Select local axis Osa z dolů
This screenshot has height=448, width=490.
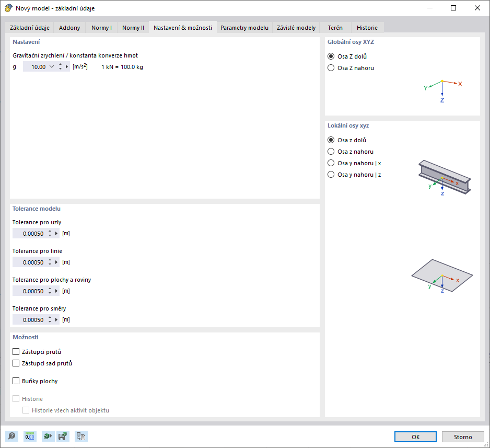pyautogui.click(x=331, y=140)
